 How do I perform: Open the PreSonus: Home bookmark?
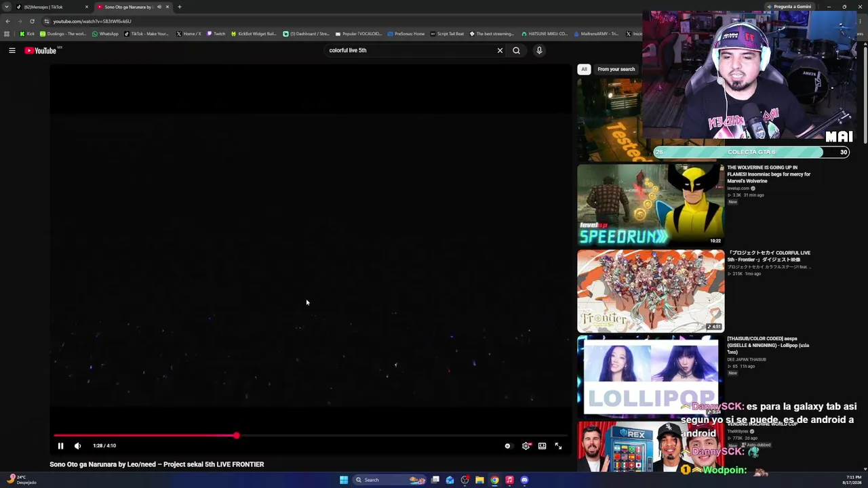click(x=406, y=34)
